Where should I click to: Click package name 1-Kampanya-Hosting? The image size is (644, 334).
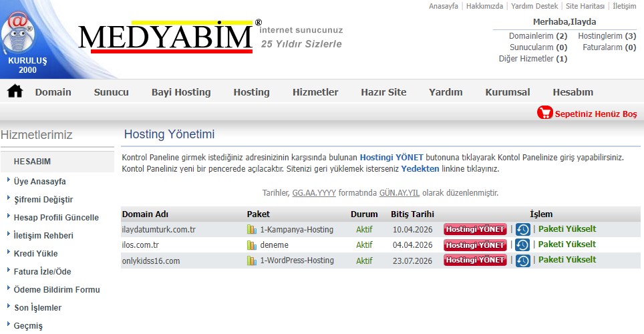pyautogui.click(x=297, y=229)
